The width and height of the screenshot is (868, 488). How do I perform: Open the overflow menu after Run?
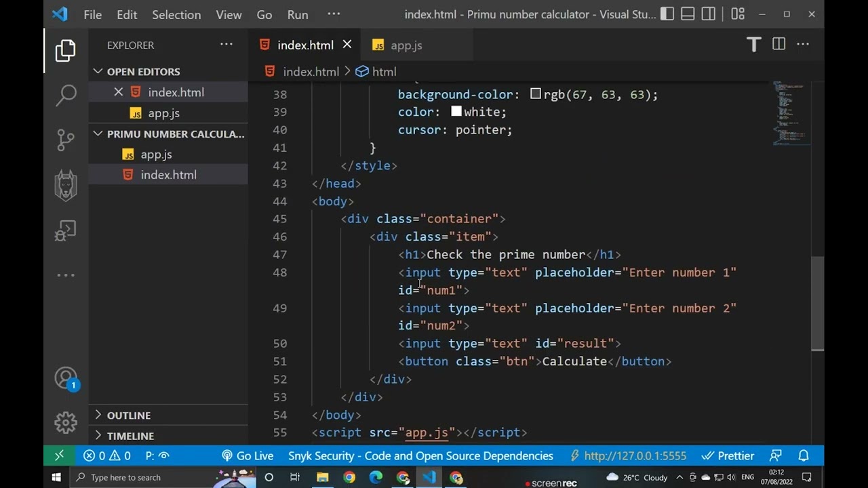tap(334, 14)
